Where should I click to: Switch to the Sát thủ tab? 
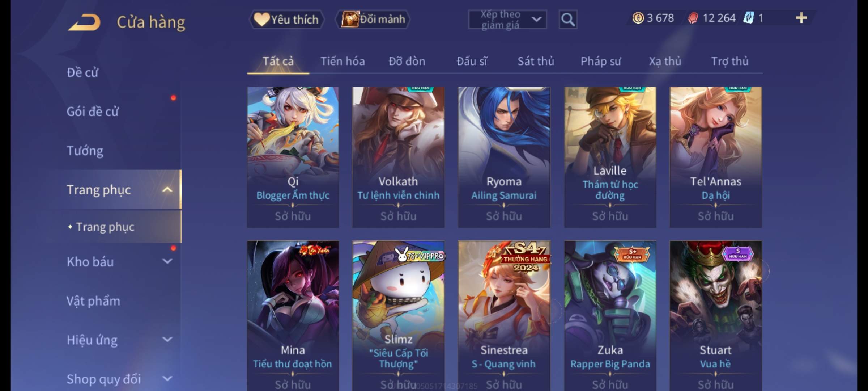pyautogui.click(x=536, y=61)
